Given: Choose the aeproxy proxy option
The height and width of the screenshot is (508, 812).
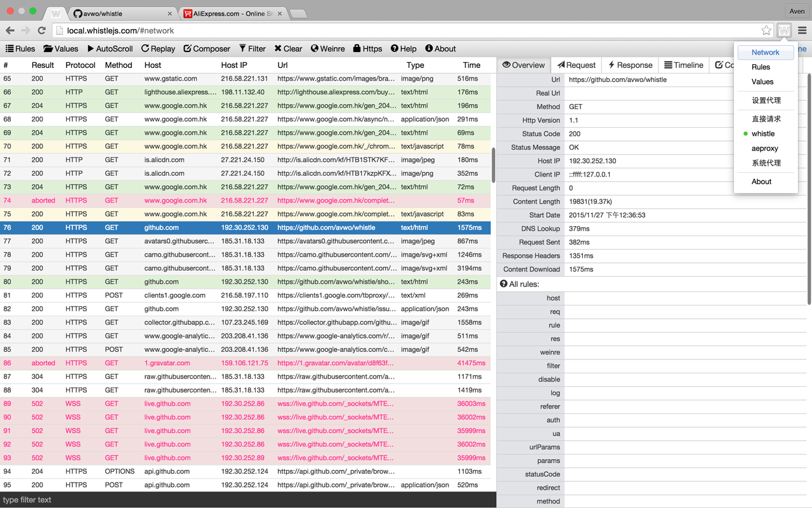Looking at the screenshot, I should click(x=766, y=148).
